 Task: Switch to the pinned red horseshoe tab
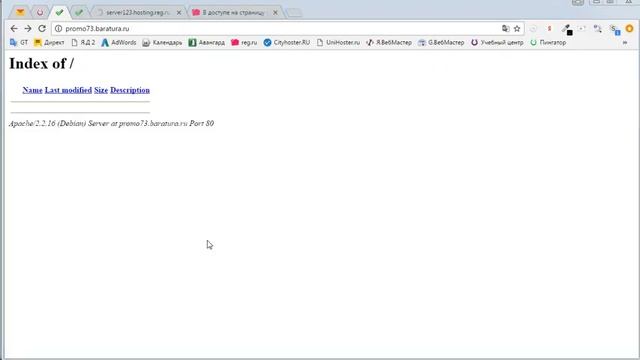[x=40, y=12]
